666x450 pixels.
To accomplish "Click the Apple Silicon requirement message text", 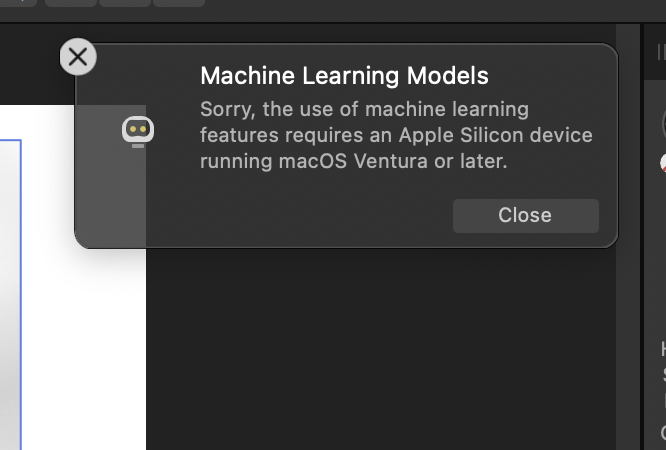I will pos(396,135).
